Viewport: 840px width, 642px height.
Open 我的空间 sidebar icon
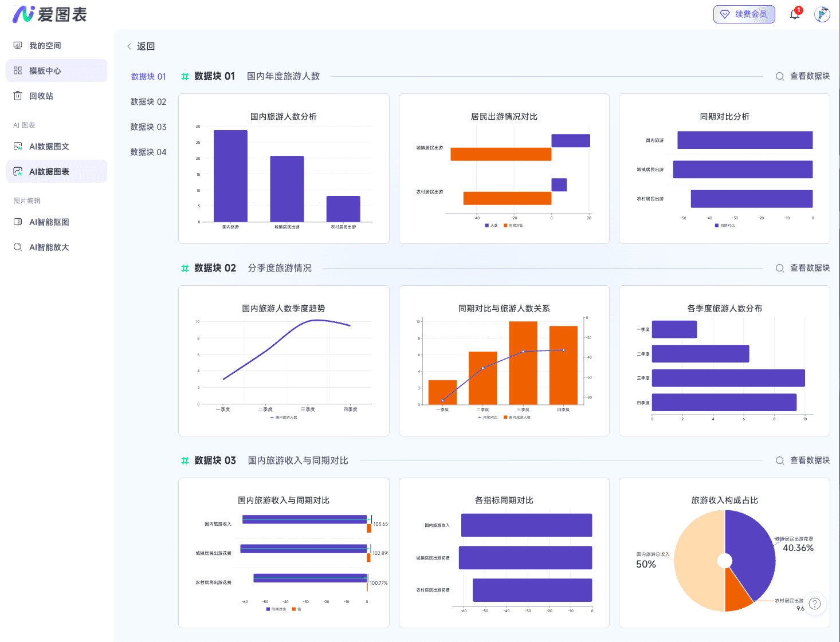(x=18, y=45)
